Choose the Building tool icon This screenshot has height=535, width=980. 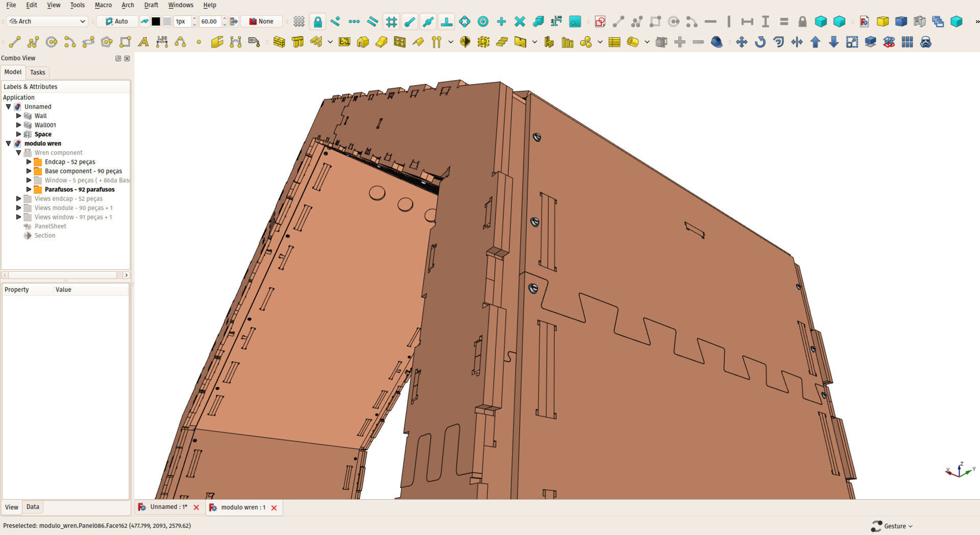click(363, 42)
